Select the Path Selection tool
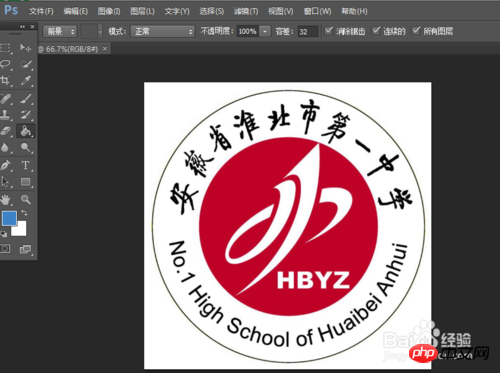This screenshot has width=500, height=373. pyautogui.click(x=5, y=182)
